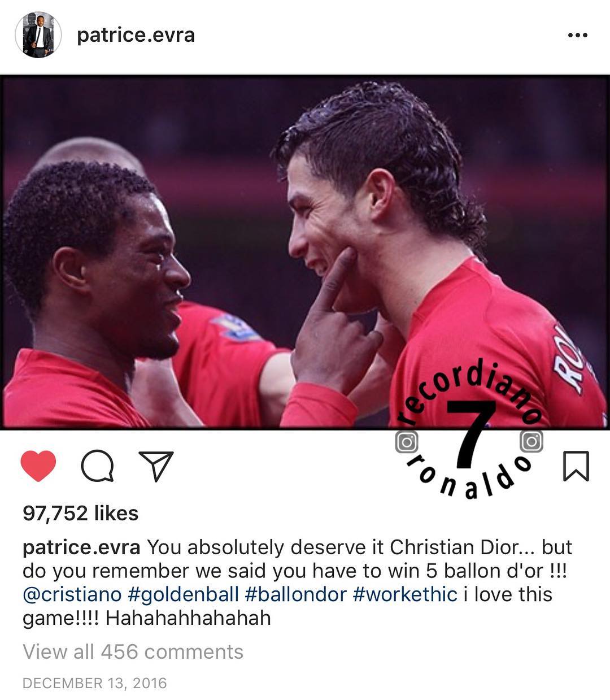This screenshot has width=610, height=700.
Task: Save the post with the bookmark icon
Action: (x=576, y=466)
